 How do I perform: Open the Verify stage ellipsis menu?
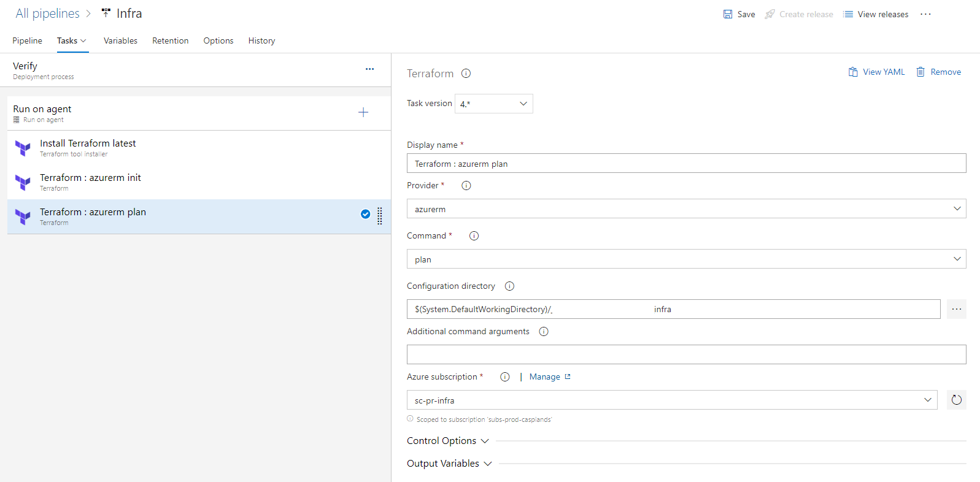point(369,69)
